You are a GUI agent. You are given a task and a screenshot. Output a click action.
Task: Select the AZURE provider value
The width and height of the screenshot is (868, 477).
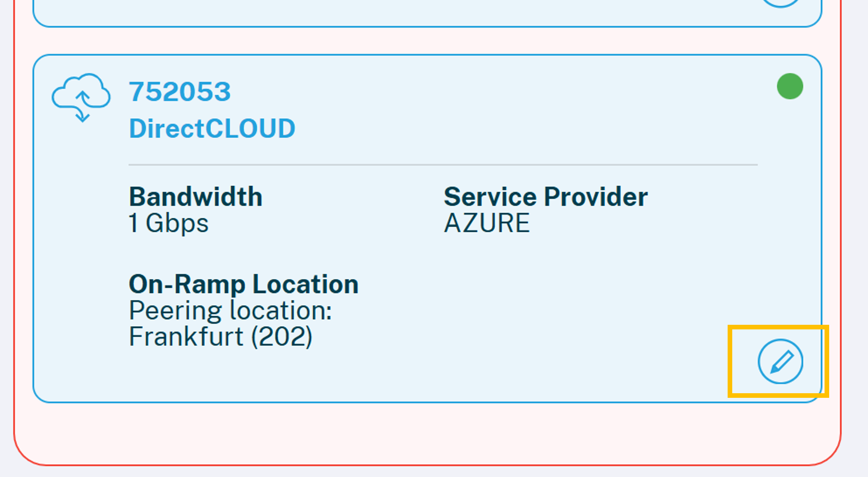coord(487,223)
